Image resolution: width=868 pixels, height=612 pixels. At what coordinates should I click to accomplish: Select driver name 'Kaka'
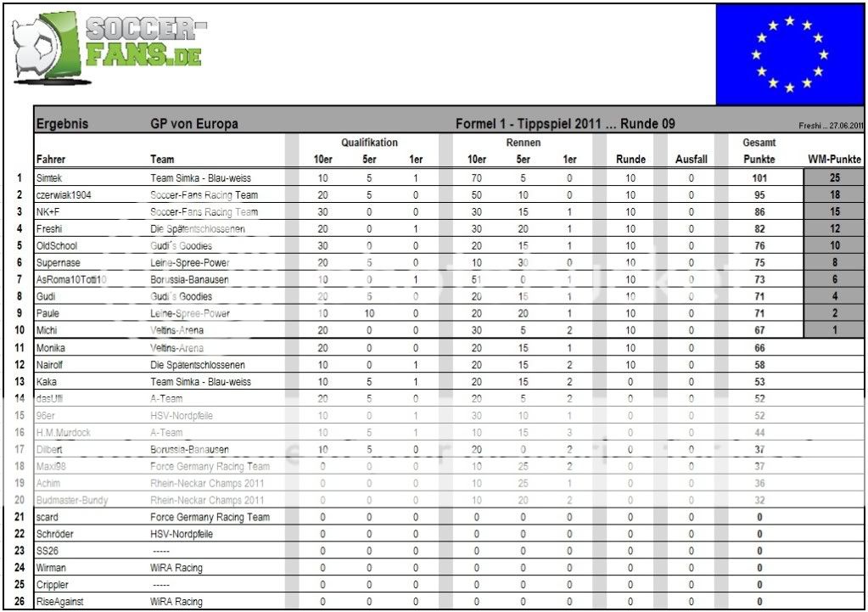tap(46, 382)
